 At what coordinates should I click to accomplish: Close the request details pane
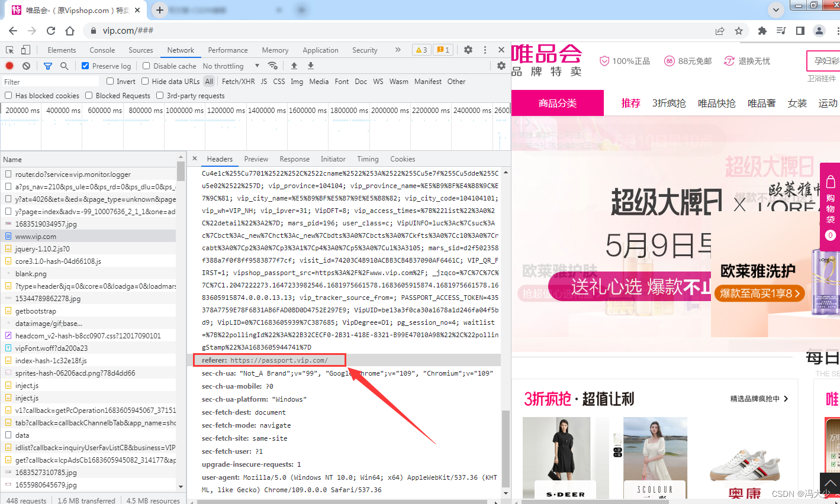195,159
